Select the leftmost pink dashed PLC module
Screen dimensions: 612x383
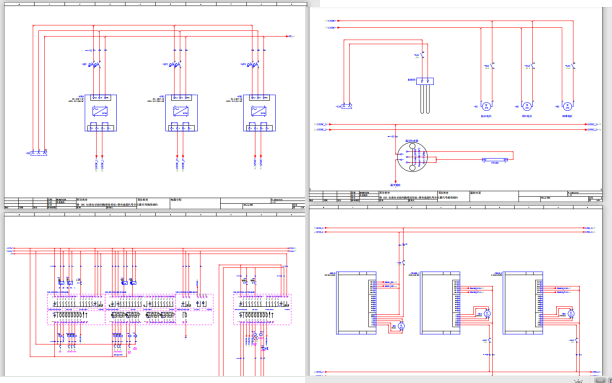(76, 309)
